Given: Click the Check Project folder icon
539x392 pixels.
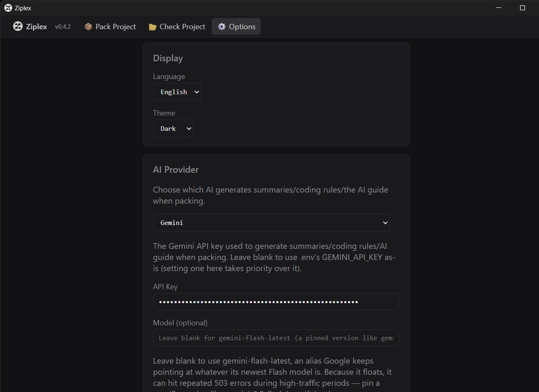Looking at the screenshot, I should click(152, 27).
